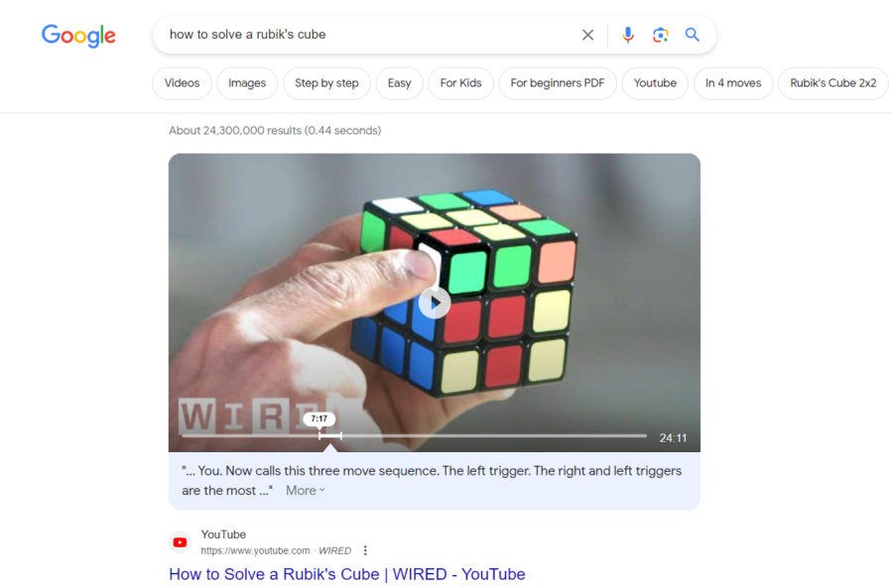Screen dimensions: 893x588
Task: Apply the In 4 moves filter
Action: (733, 83)
